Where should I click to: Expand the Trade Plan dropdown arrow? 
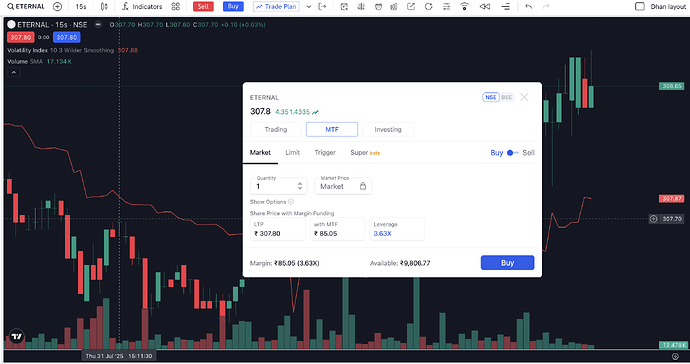(x=308, y=7)
